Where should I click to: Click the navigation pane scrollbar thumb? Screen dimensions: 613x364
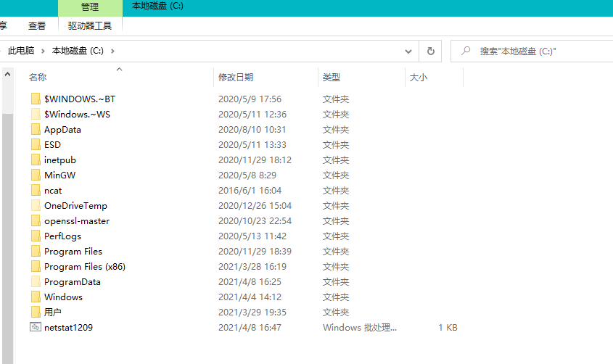click(x=7, y=239)
